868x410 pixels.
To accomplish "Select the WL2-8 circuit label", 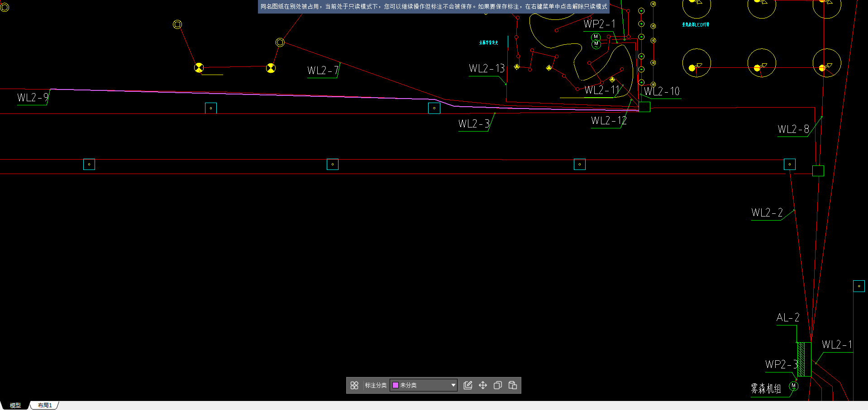I will tap(793, 129).
